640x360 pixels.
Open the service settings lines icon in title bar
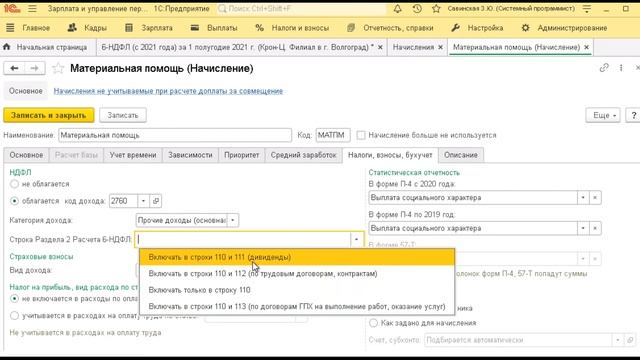pos(587,9)
